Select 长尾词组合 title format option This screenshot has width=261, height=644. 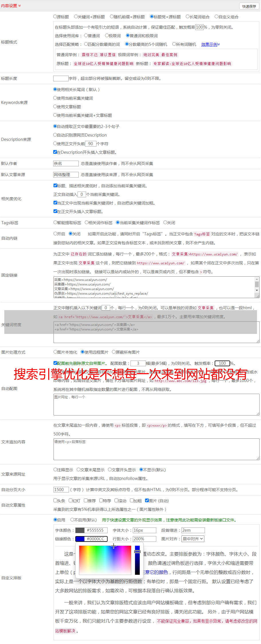[188, 17]
